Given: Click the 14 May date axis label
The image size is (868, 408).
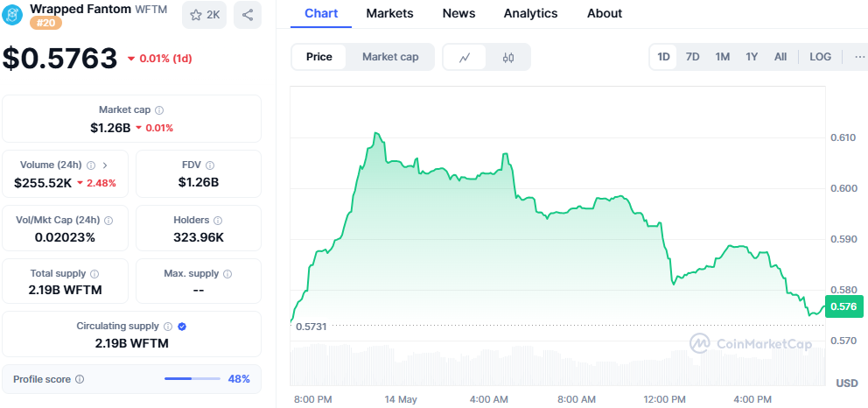Looking at the screenshot, I should (400, 399).
